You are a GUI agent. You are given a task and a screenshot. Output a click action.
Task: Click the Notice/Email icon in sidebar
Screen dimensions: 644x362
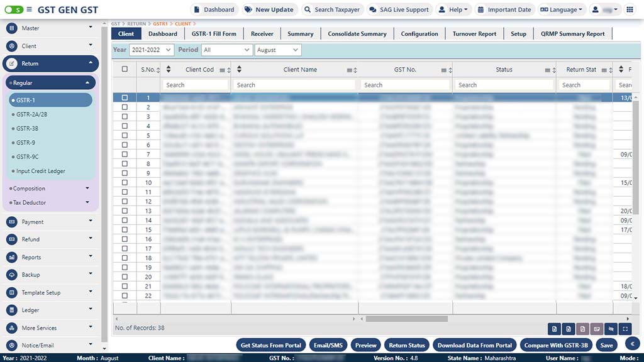pyautogui.click(x=12, y=345)
